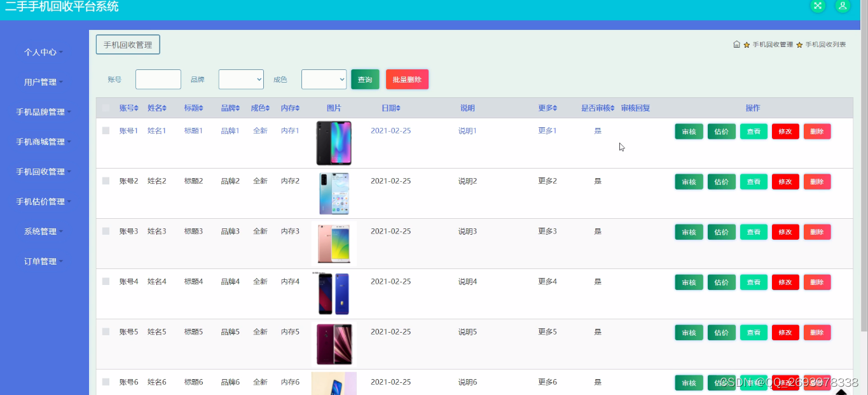Image resolution: width=868 pixels, height=395 pixels.
Task: Click 估价 button for 账号2 row
Action: [722, 182]
